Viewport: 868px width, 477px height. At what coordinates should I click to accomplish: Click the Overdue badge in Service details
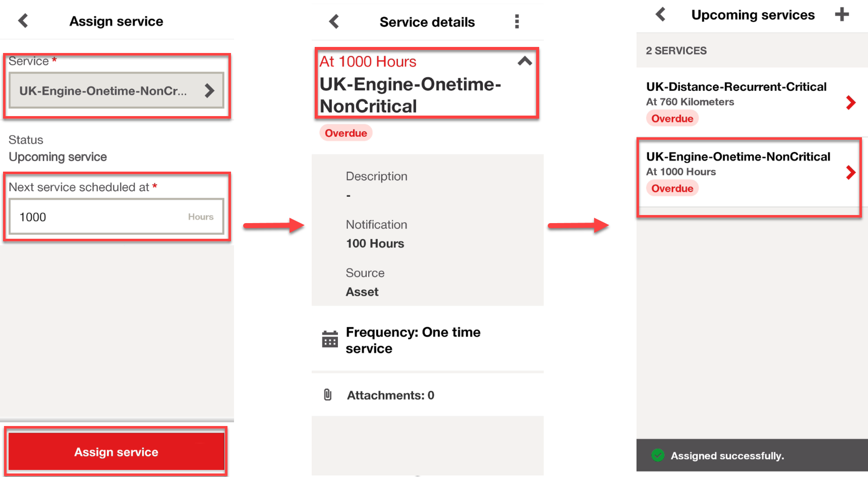coord(346,133)
